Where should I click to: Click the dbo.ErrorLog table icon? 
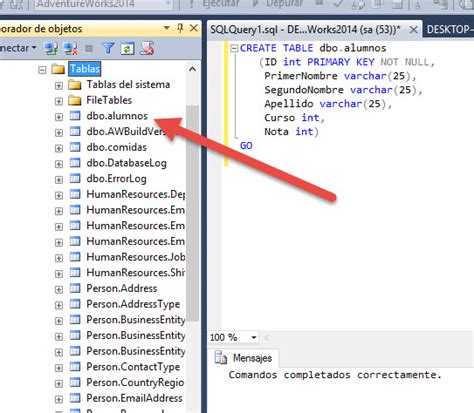75,178
